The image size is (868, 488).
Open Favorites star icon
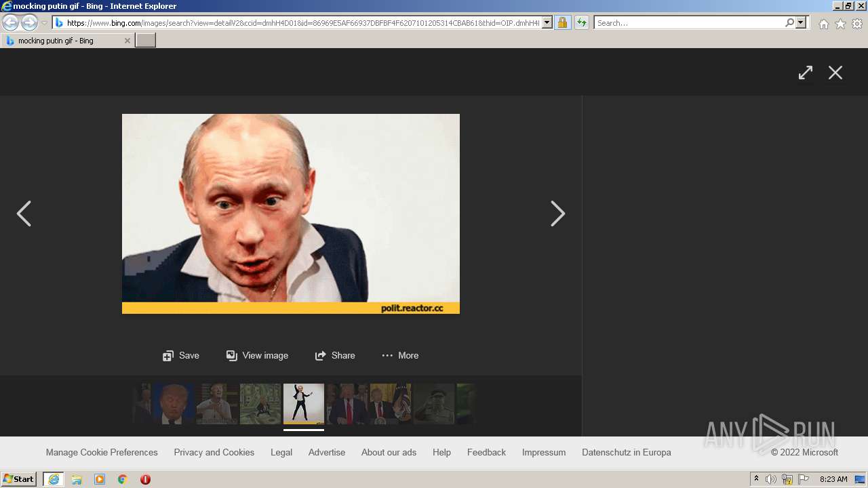840,24
